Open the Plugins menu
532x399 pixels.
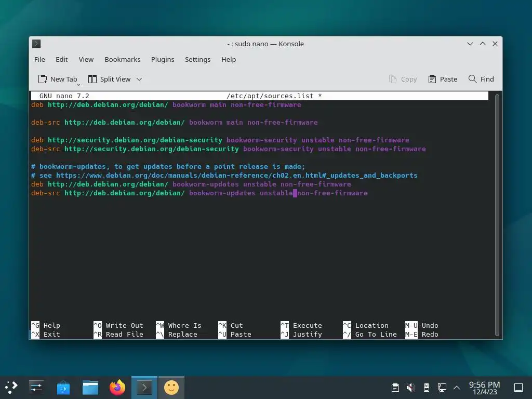click(163, 59)
